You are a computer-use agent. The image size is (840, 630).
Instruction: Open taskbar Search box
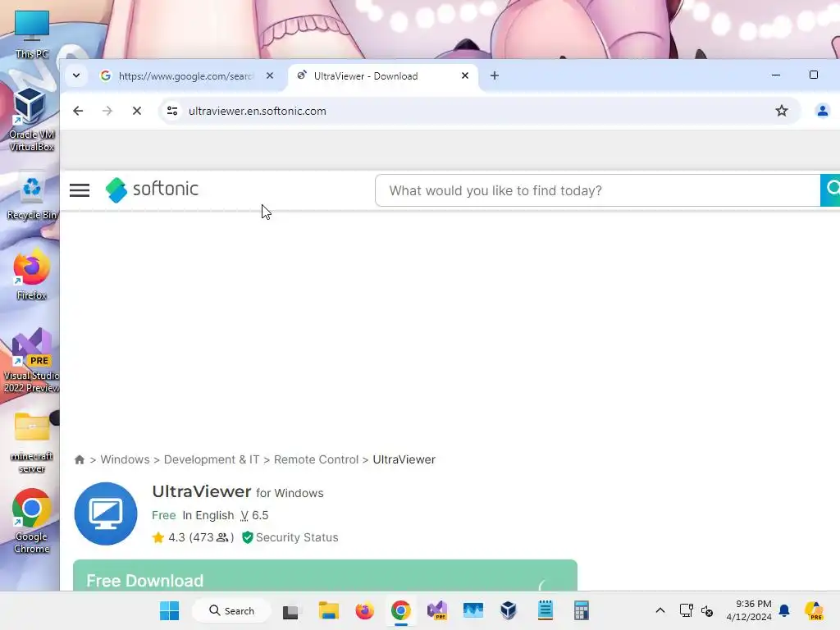coord(231,610)
